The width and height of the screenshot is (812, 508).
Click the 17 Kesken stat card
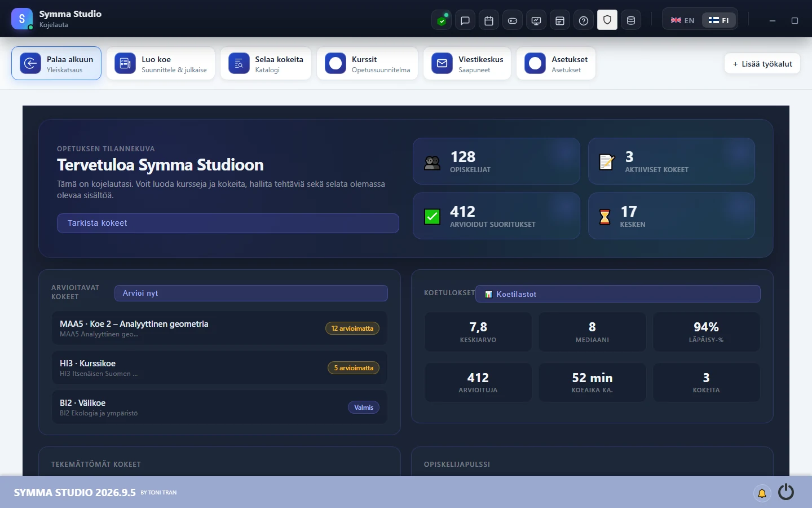click(672, 216)
